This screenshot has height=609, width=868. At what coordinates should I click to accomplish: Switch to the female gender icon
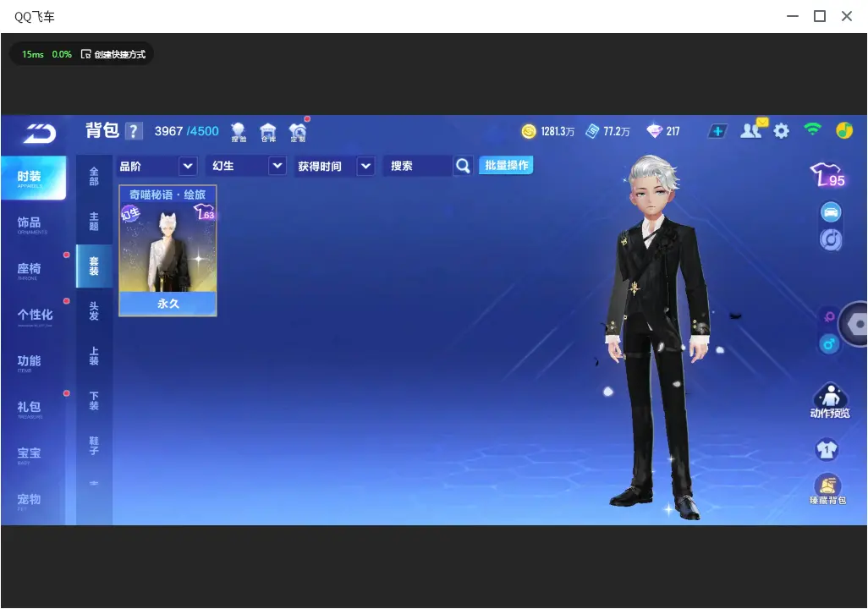(829, 316)
